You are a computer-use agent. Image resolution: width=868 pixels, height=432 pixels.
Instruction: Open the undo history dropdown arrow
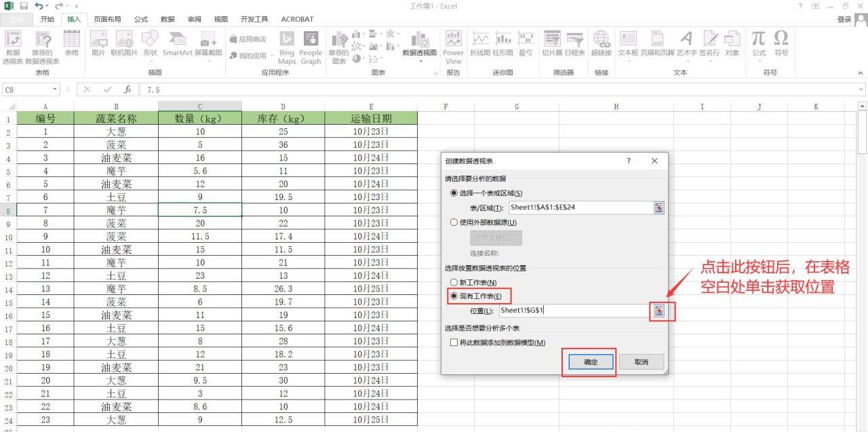point(47,7)
